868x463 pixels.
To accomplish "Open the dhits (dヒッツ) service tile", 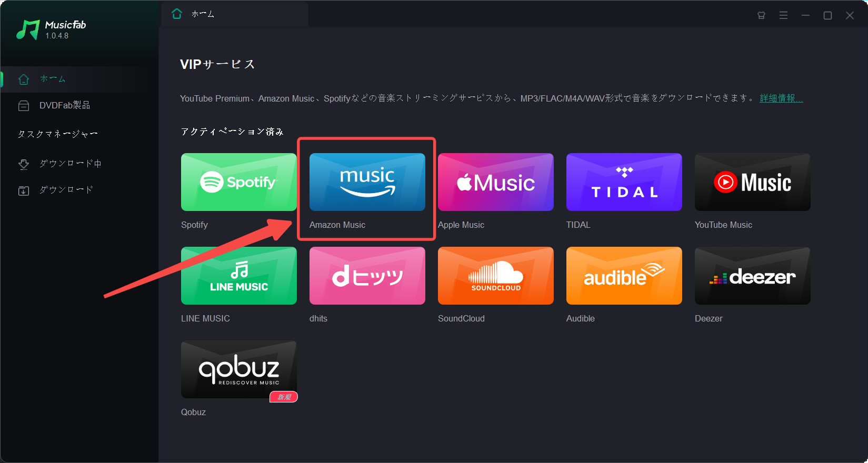I will [x=367, y=276].
